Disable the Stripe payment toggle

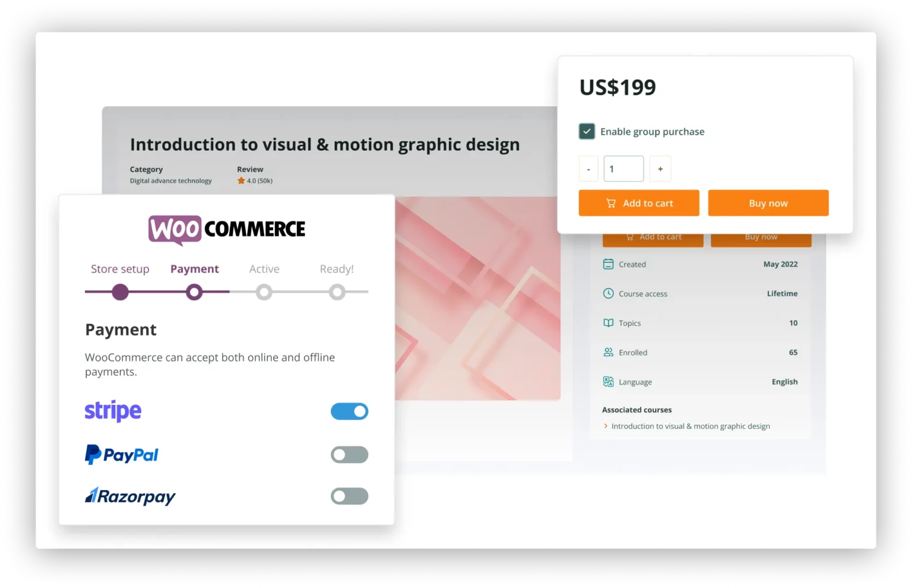[349, 411]
